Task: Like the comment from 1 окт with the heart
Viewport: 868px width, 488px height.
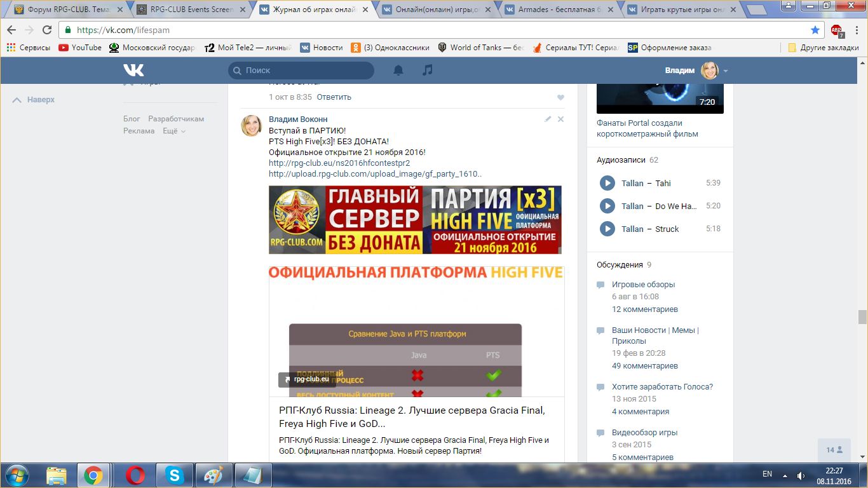Action: coord(560,97)
